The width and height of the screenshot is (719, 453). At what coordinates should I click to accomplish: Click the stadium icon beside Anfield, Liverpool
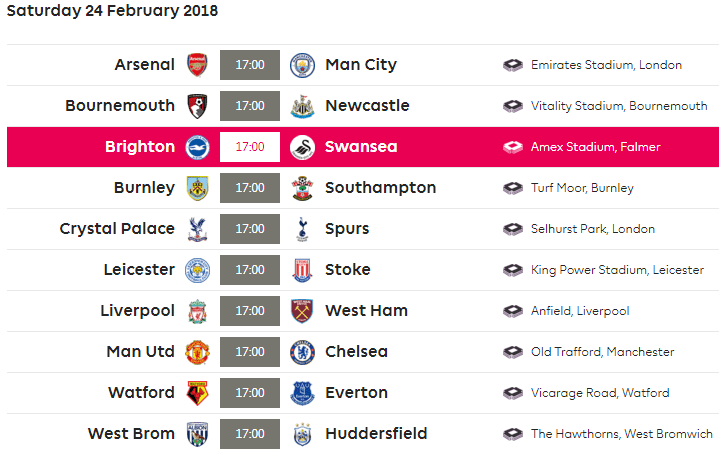point(513,311)
